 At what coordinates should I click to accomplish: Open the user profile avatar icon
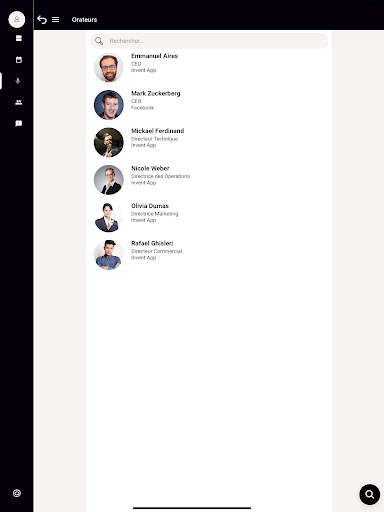pyautogui.click(x=17, y=19)
